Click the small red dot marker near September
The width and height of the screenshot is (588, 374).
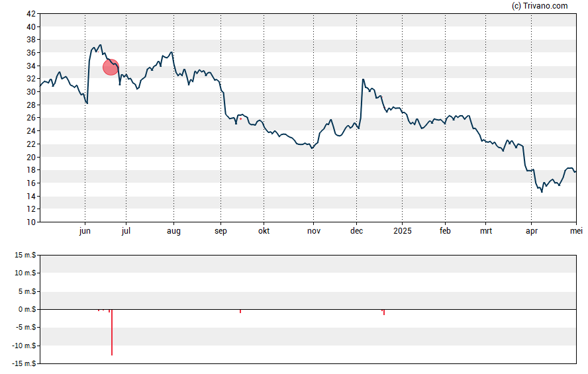click(241, 118)
